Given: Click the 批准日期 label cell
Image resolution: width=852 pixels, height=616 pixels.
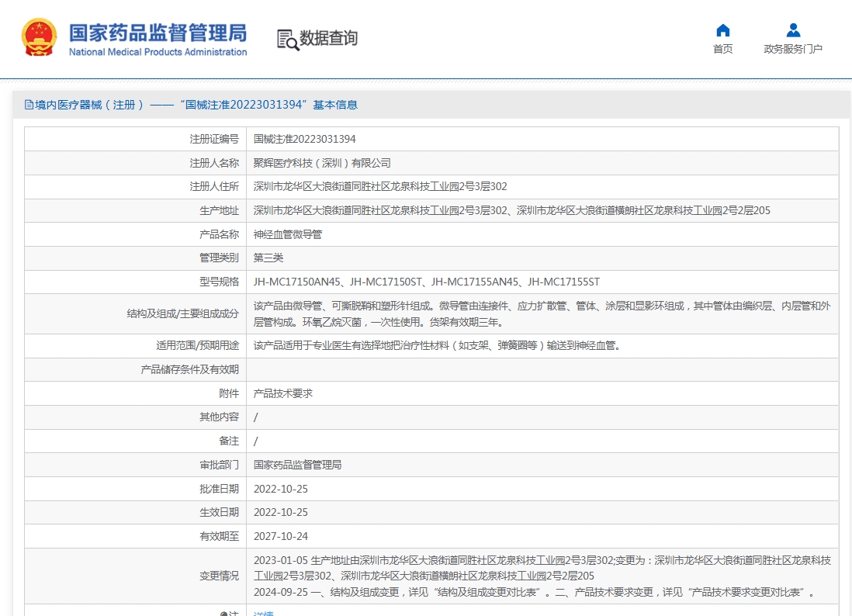Looking at the screenshot, I should pyautogui.click(x=135, y=489).
